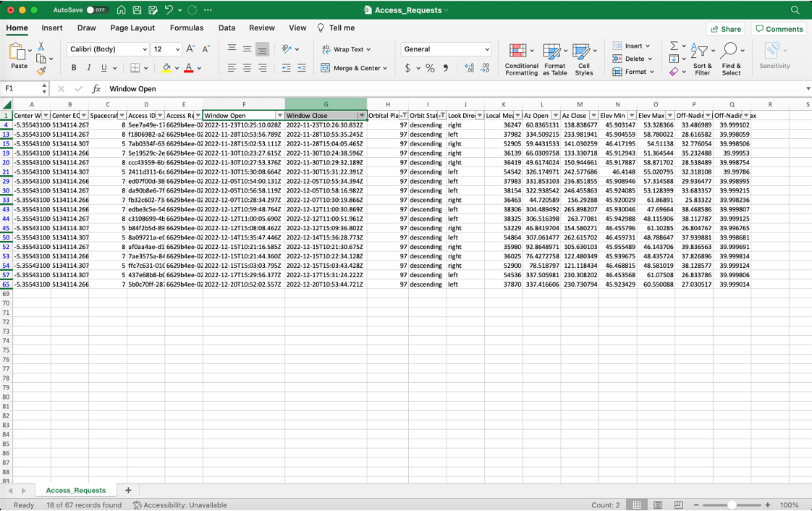Click the Home icon in title bar
This screenshot has width=812, height=511.
pos(121,10)
